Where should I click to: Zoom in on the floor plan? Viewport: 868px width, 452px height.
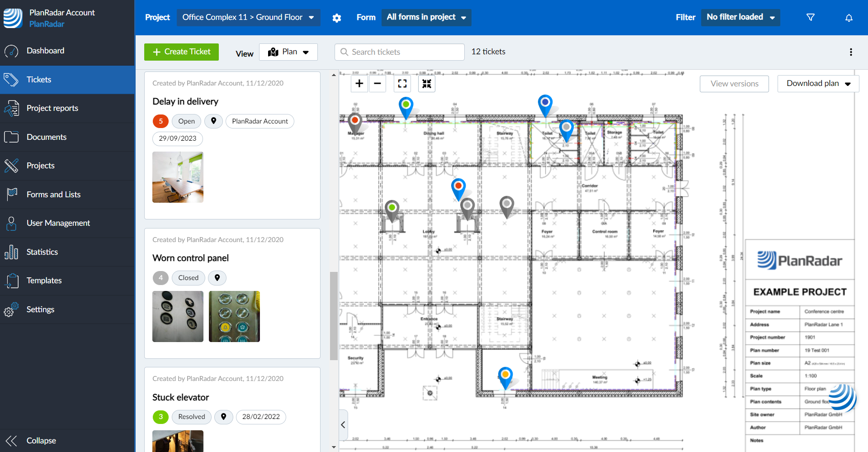pyautogui.click(x=359, y=84)
